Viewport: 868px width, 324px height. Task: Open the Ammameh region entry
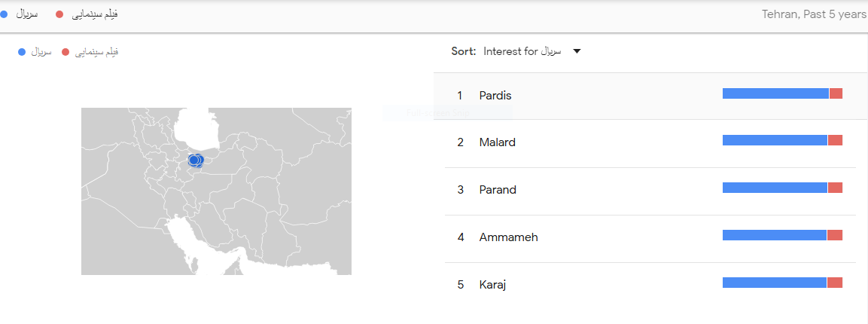click(x=508, y=237)
